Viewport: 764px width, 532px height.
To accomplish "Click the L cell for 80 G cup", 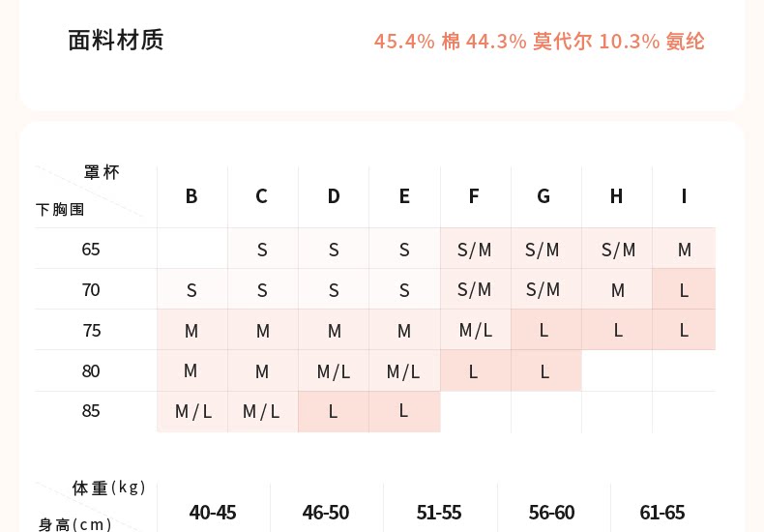I will pyautogui.click(x=544, y=370).
